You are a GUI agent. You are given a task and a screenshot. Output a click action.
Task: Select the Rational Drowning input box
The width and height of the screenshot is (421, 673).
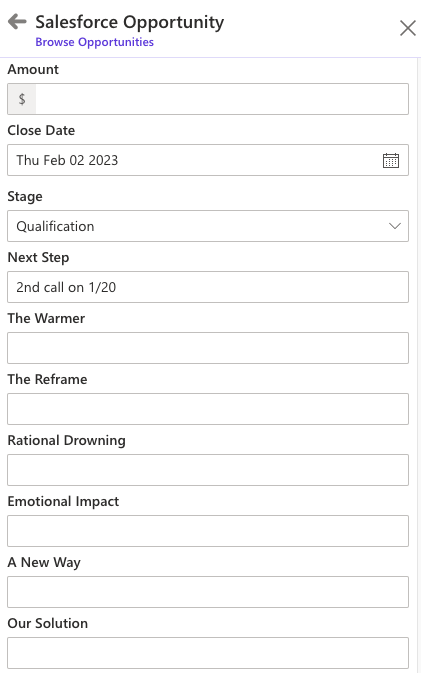coord(208,470)
